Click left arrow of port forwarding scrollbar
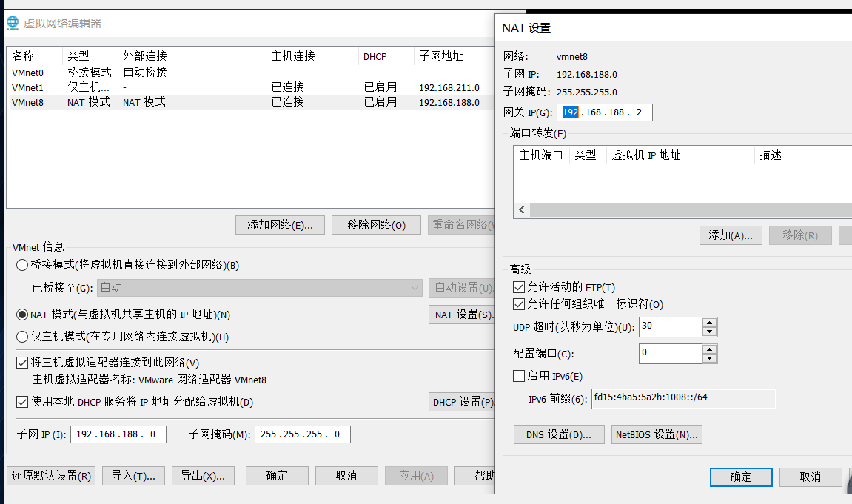The image size is (852, 504). tap(522, 210)
